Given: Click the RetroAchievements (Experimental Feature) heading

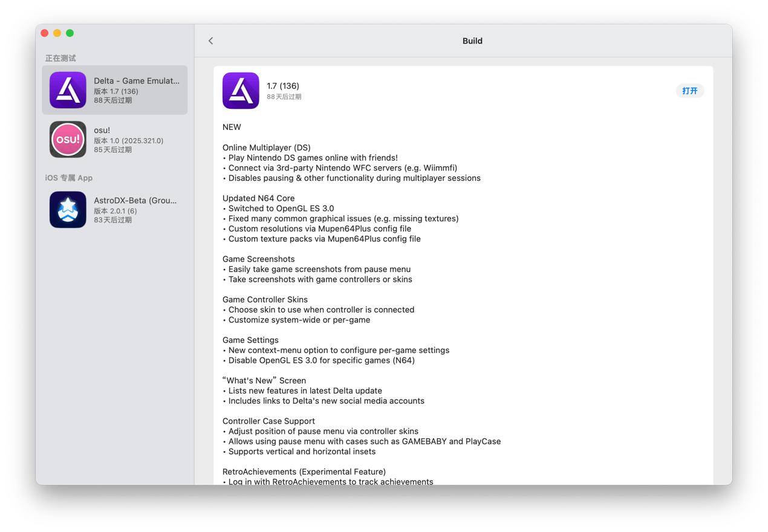Looking at the screenshot, I should [304, 472].
